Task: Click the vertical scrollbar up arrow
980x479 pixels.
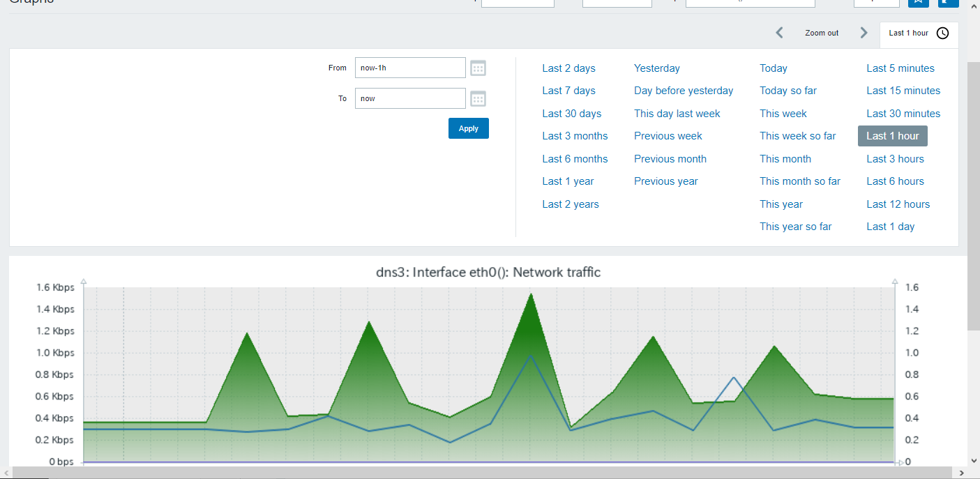Action: tap(974, 6)
